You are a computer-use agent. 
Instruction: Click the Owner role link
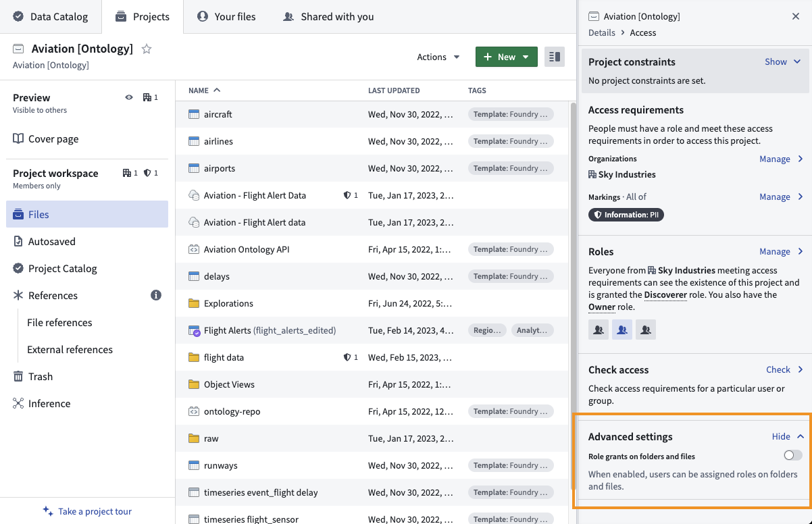(602, 307)
